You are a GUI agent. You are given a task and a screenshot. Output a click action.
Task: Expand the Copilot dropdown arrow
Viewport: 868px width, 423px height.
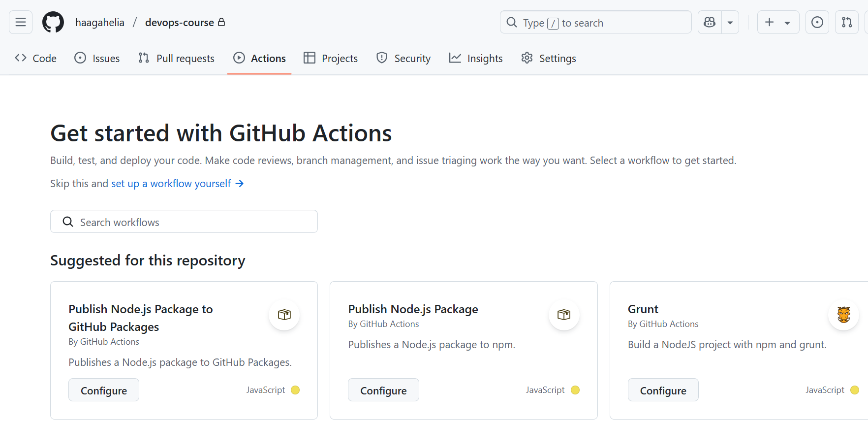point(730,22)
